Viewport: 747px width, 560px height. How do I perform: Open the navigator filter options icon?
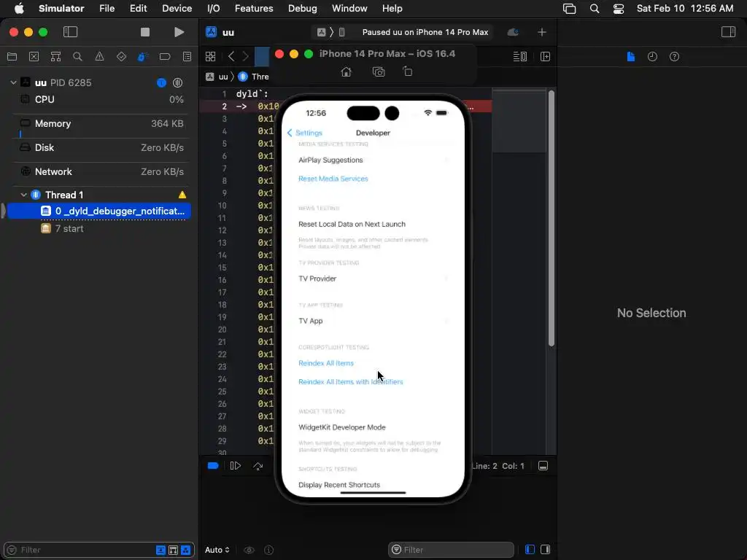12,550
